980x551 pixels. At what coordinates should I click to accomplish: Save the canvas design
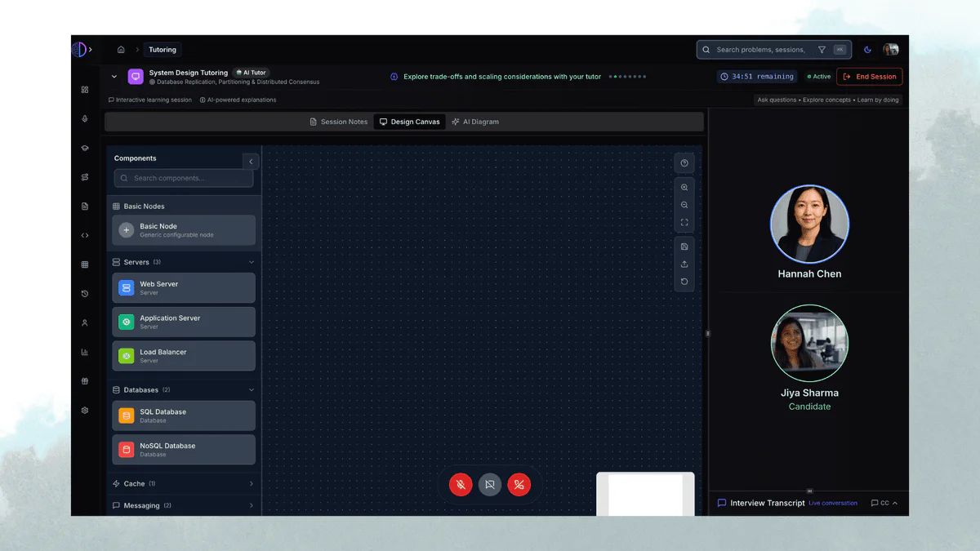[x=684, y=247]
